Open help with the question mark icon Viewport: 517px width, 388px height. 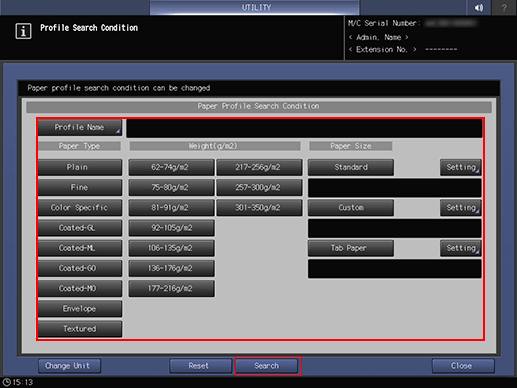pyautogui.click(x=504, y=7)
